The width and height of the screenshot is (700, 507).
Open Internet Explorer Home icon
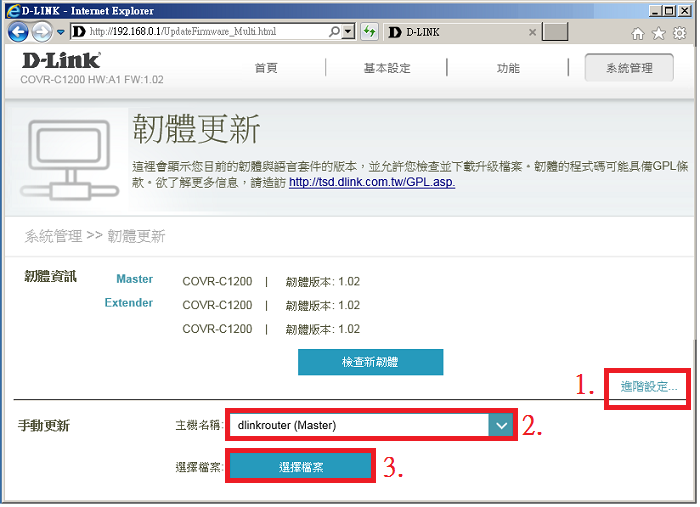coord(638,33)
